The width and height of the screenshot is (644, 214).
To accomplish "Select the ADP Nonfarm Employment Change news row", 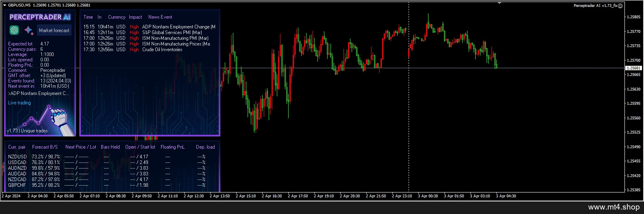I will coord(149,27).
